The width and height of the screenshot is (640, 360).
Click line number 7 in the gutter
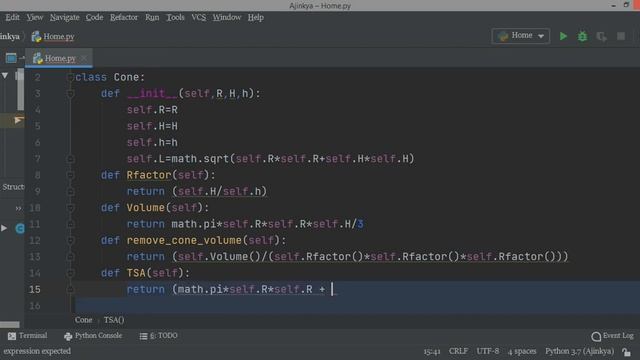(38, 159)
